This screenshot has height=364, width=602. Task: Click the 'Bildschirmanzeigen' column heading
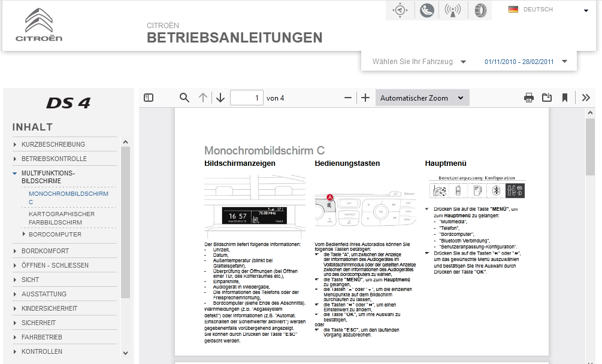coord(240,163)
